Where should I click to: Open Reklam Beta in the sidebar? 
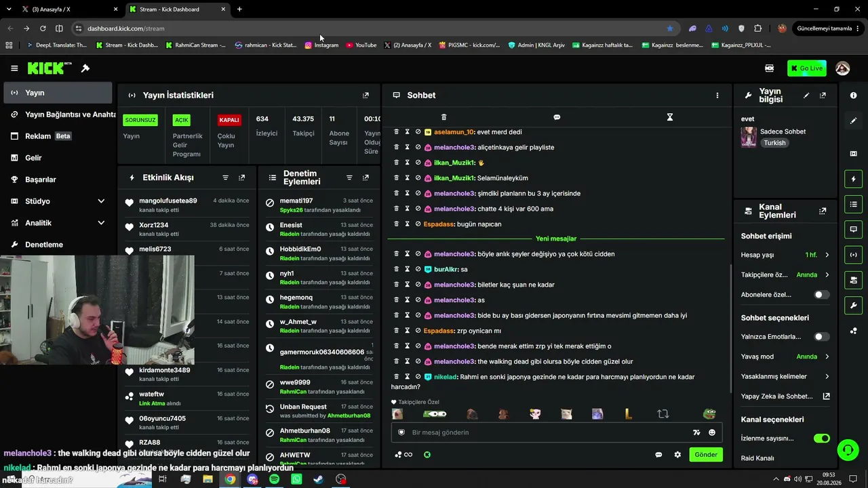pyautogui.click(x=57, y=136)
